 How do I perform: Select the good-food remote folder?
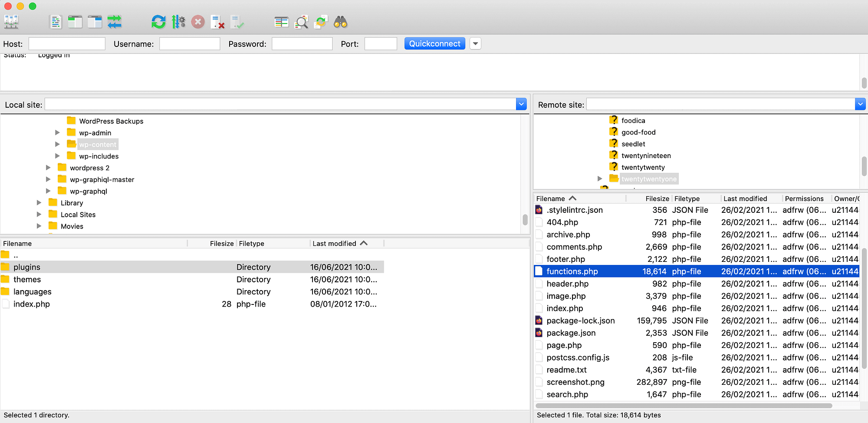[x=638, y=132]
